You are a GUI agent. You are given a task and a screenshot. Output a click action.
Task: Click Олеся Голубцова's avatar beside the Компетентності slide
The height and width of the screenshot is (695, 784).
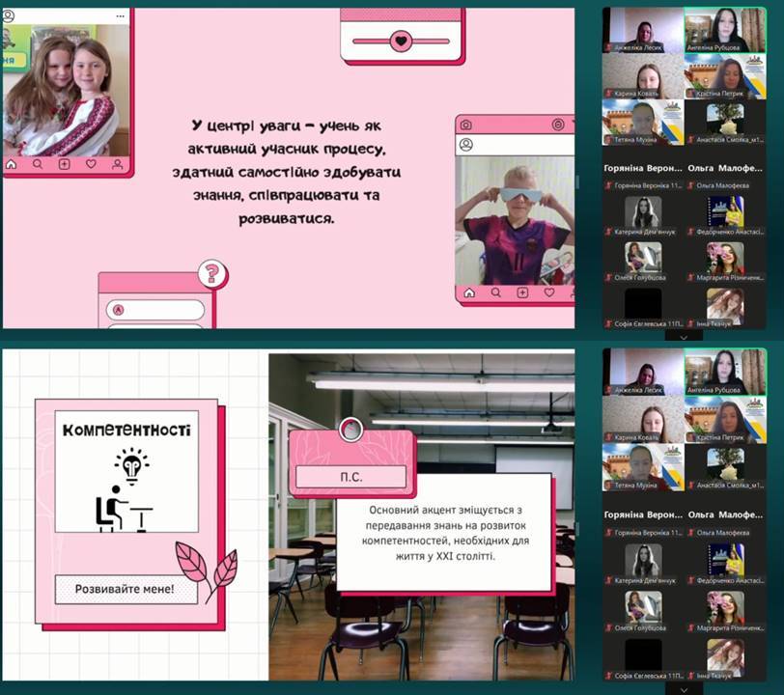(643, 607)
